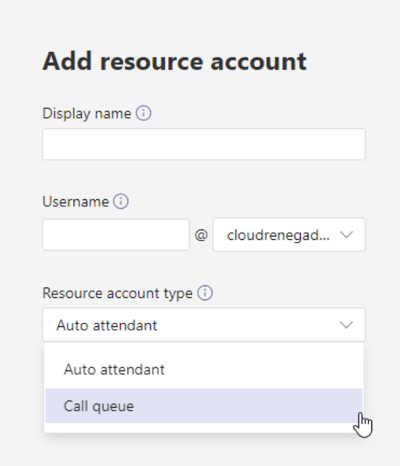Click the Resource account type label
400x466 pixels.
pyautogui.click(x=117, y=293)
